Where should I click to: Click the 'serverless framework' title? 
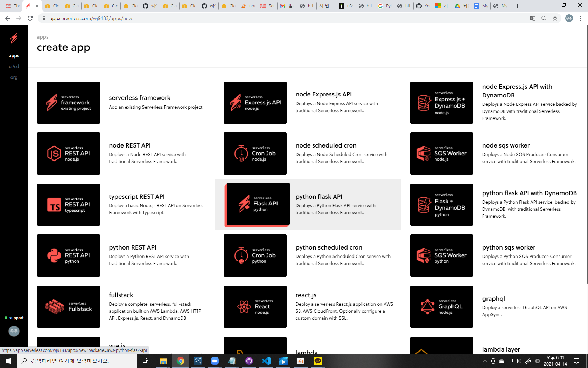pos(140,98)
